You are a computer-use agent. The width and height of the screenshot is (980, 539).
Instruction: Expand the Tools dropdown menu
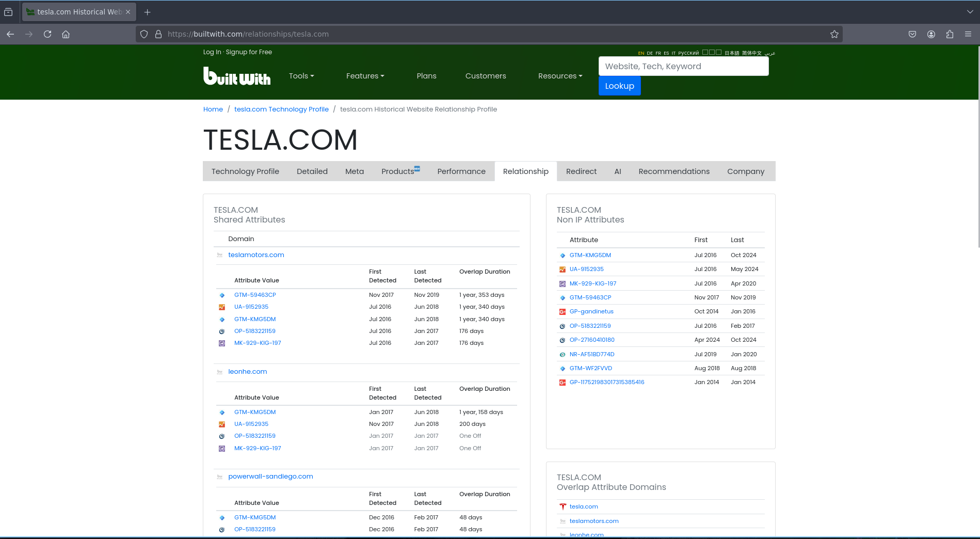click(301, 76)
